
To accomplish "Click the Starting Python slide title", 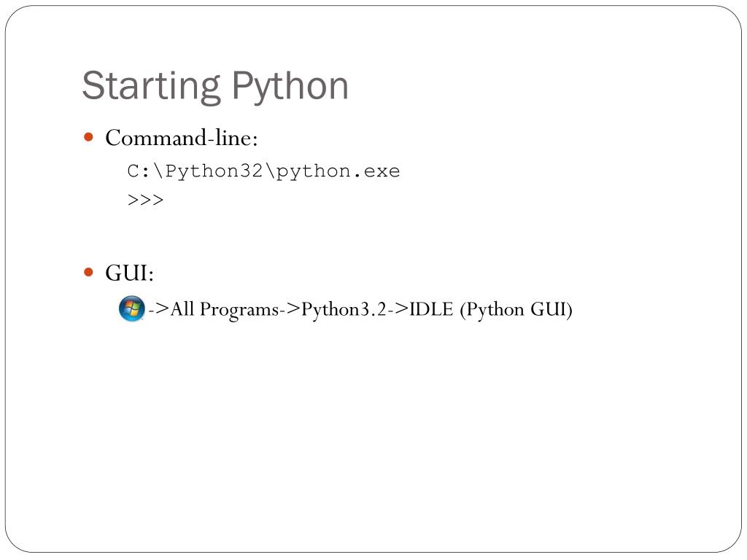I will (x=215, y=87).
